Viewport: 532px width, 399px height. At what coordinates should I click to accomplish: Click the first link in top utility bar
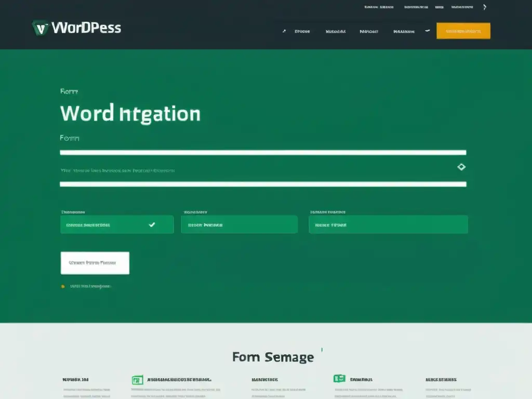click(378, 7)
